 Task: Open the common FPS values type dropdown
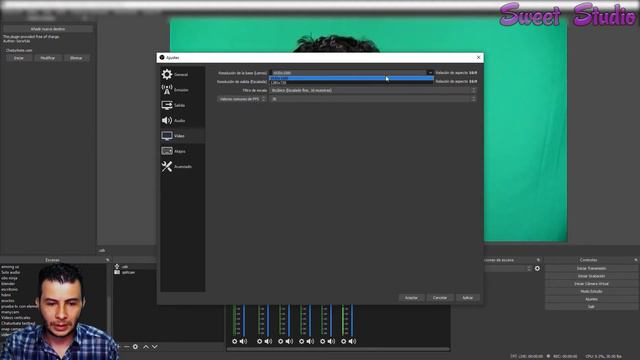point(242,99)
